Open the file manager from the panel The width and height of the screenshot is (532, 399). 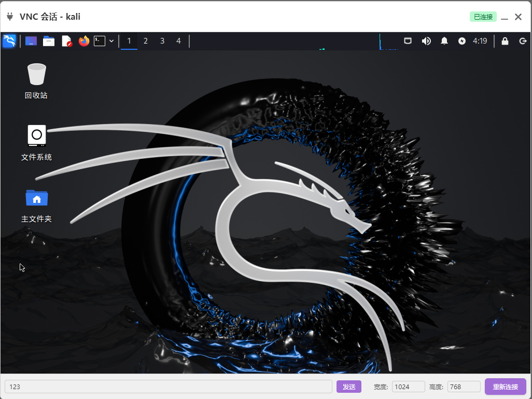pos(49,41)
